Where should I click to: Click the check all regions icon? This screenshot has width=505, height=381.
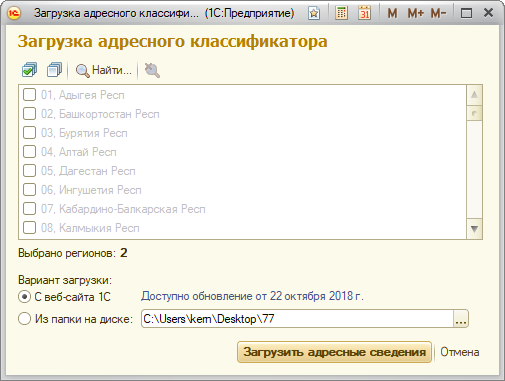click(x=29, y=70)
